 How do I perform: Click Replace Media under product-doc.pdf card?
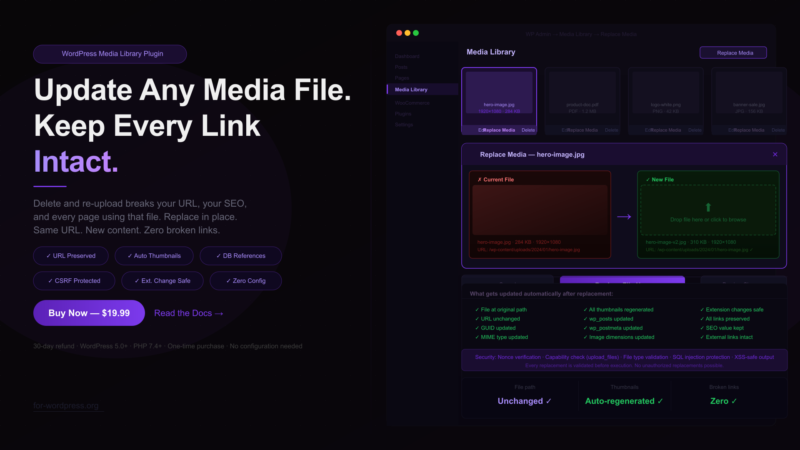tap(582, 130)
